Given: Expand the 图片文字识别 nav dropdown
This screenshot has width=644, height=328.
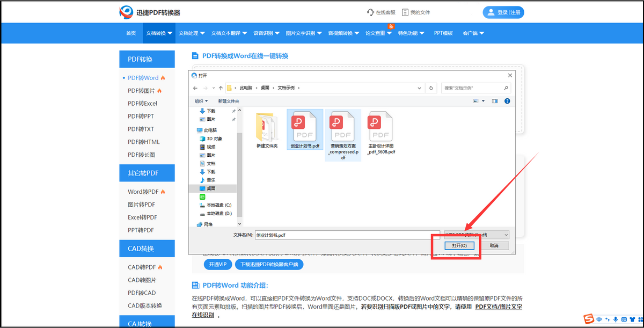Looking at the screenshot, I should [304, 33].
